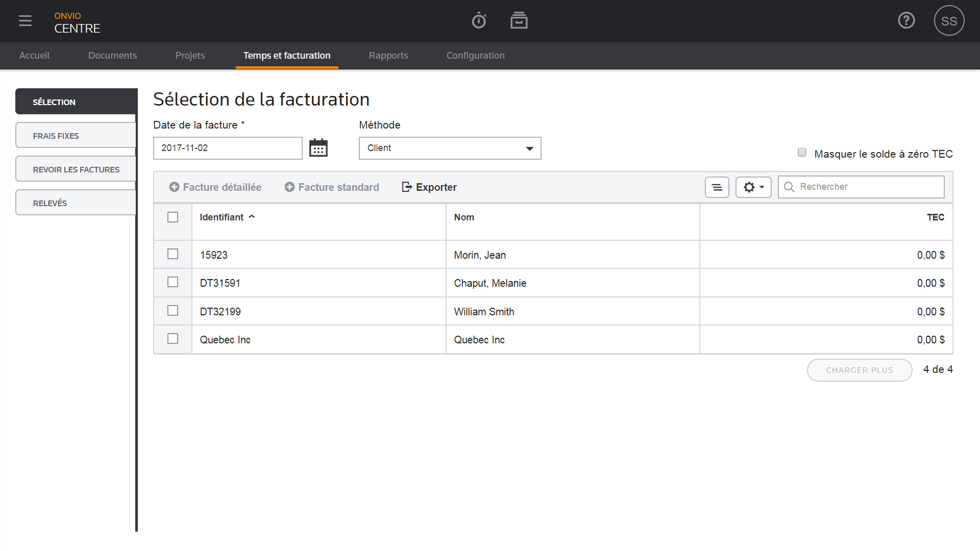This screenshot has width=980, height=551.
Task: Click the ONVIO CENTRE logo
Action: coord(77,23)
